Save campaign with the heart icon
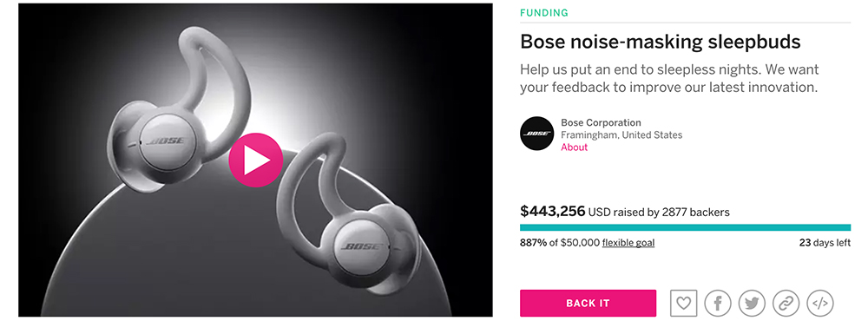The height and width of the screenshot is (321, 868). click(x=684, y=304)
